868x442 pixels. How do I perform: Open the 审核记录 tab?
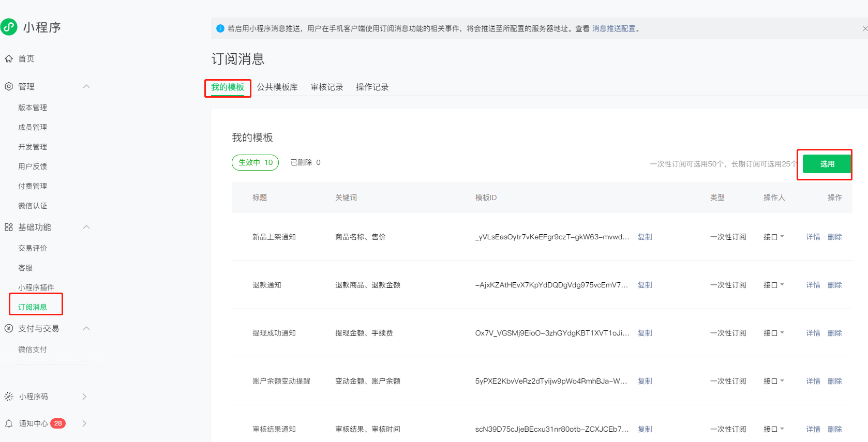point(327,87)
